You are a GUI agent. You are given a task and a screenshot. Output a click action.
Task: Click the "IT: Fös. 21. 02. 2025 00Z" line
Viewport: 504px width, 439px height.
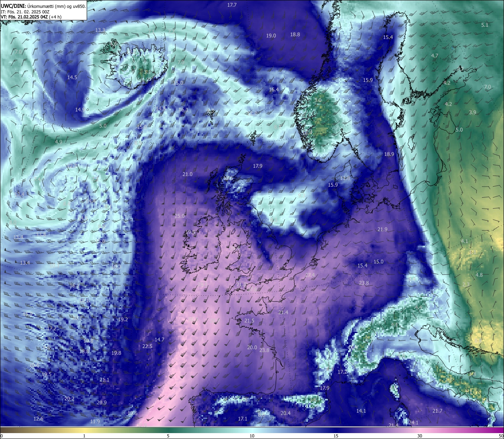(x=25, y=12)
